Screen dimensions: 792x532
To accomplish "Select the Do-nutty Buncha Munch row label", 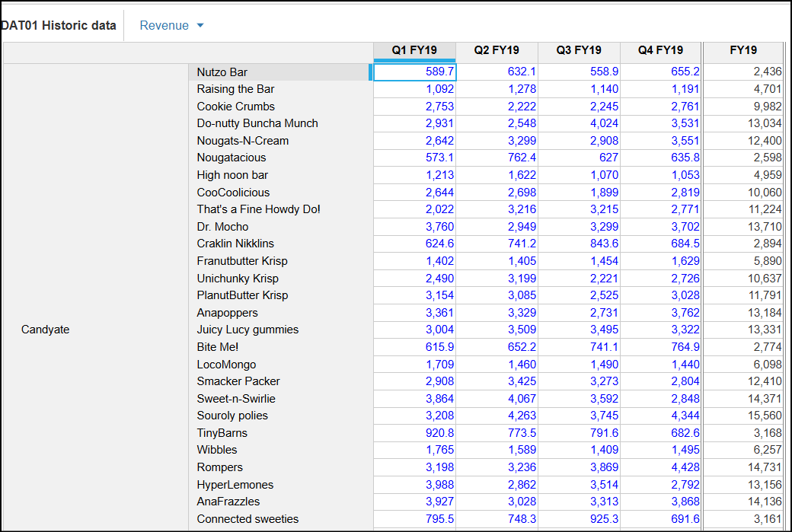I will pos(281,123).
